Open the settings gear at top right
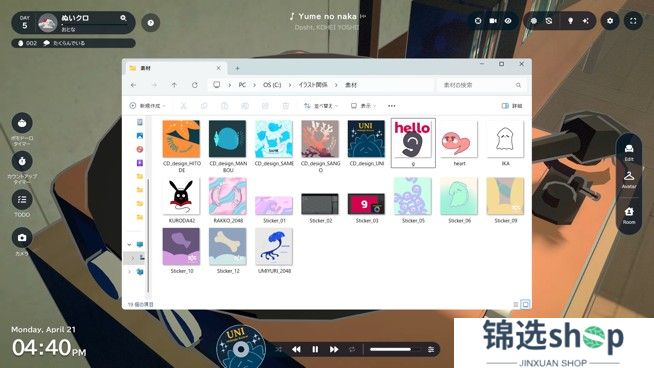Screen dimensions: 654x368 (x=610, y=21)
